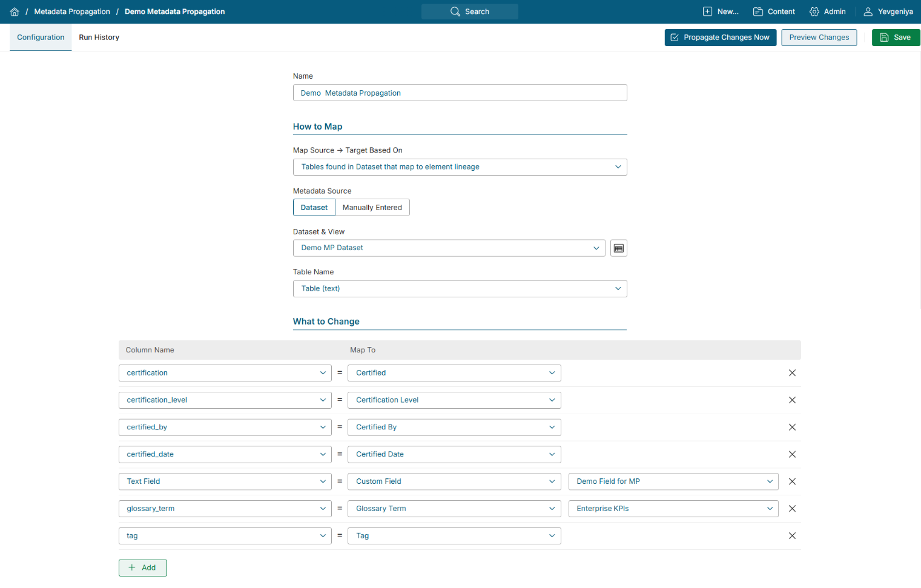This screenshot has height=588, width=921.
Task: Remove the glossary_term mapping row
Action: click(791, 509)
